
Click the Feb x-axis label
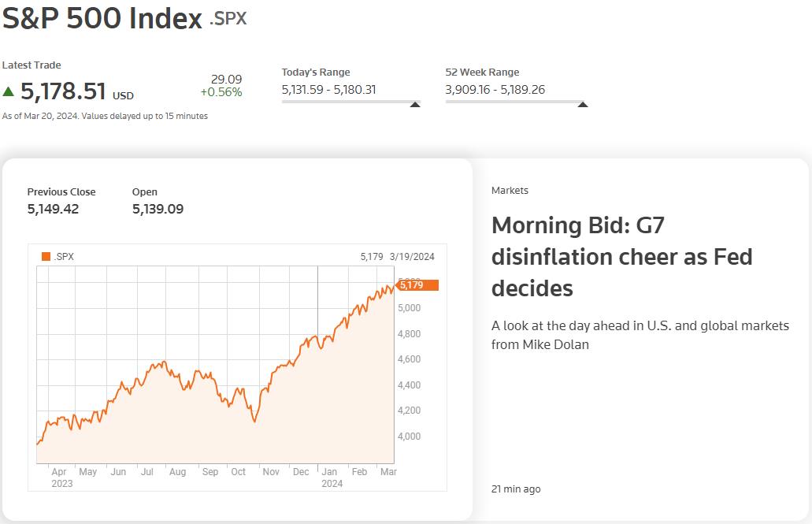[x=359, y=472]
